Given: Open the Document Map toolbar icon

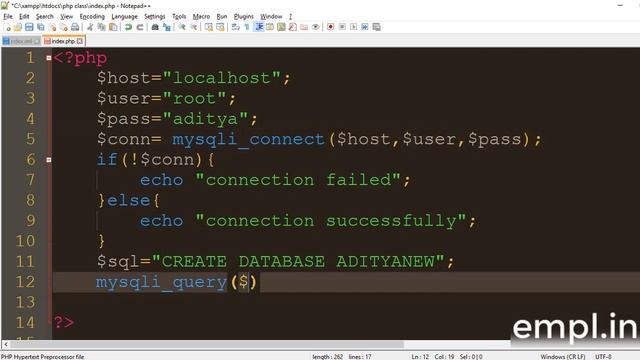Looking at the screenshot, I should pyautogui.click(x=281, y=27).
